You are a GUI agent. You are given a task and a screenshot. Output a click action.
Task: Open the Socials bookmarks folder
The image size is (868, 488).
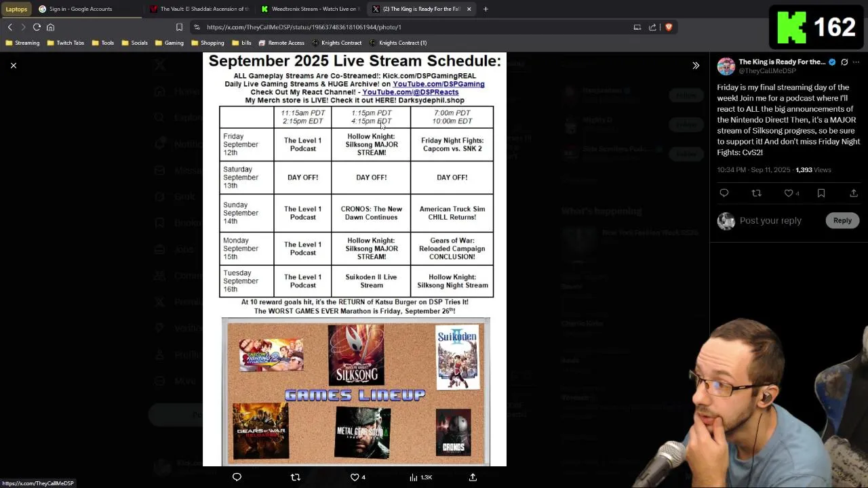pyautogui.click(x=134, y=43)
